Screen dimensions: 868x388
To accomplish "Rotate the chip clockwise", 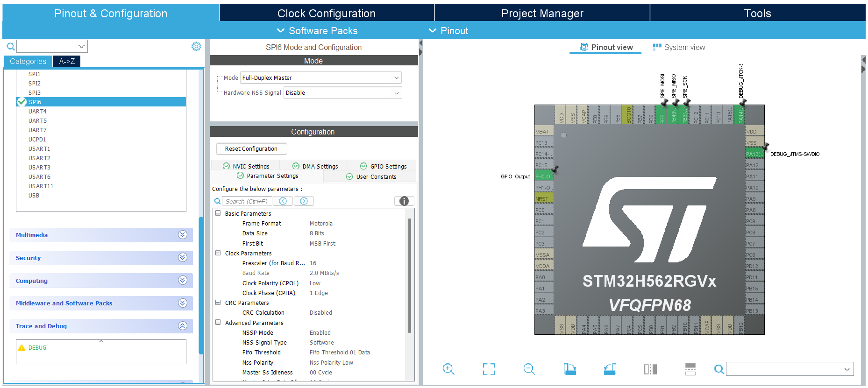I will coord(569,369).
